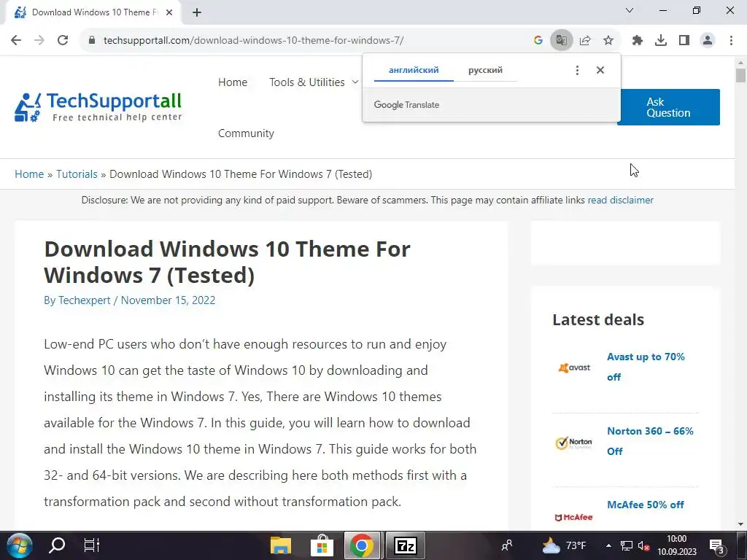
Task: Close the Google Translate popup
Action: click(x=600, y=71)
